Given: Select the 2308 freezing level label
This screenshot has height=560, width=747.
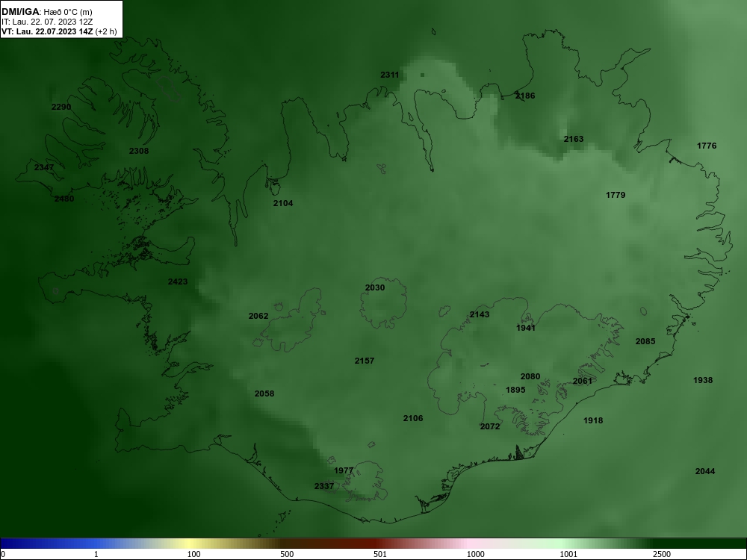Looking at the screenshot, I should click(139, 151).
